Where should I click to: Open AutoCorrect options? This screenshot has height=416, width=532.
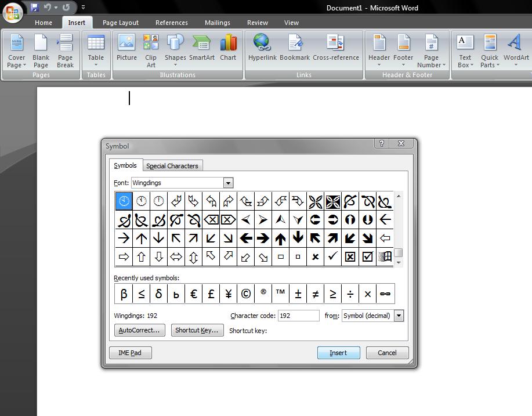pyautogui.click(x=139, y=330)
